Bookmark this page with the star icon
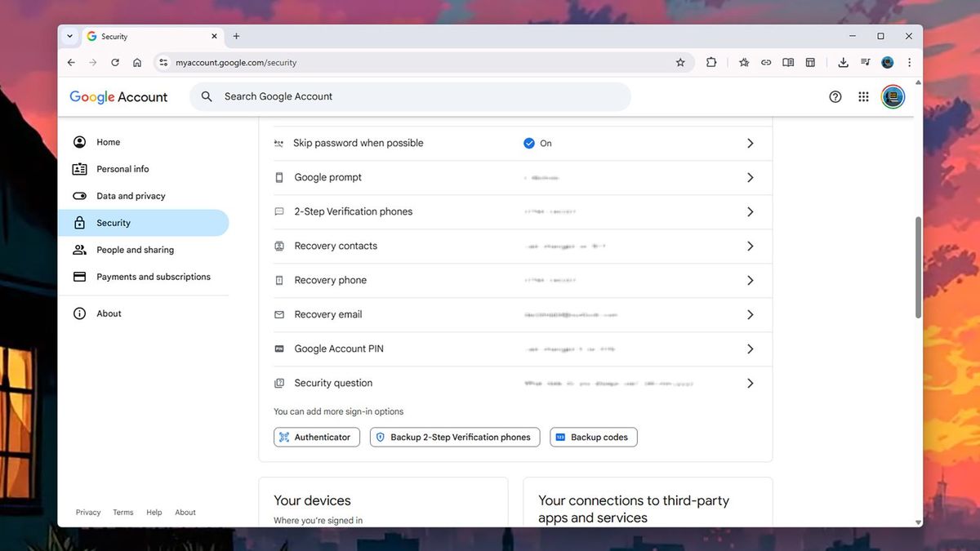Screen dimensions: 980x551 coord(680,62)
